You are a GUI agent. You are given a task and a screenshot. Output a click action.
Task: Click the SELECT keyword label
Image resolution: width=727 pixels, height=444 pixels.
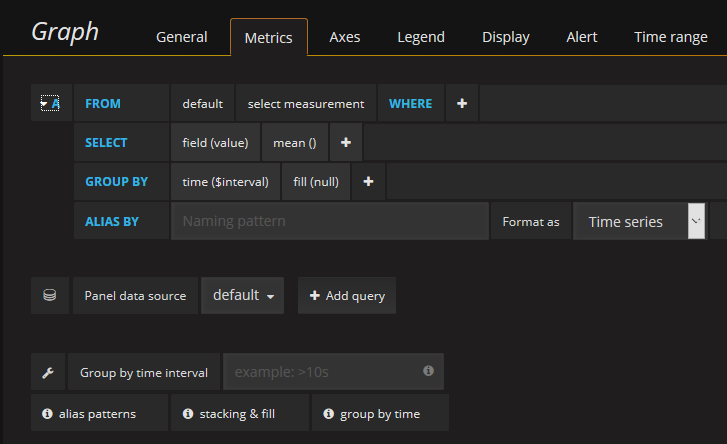(x=106, y=142)
